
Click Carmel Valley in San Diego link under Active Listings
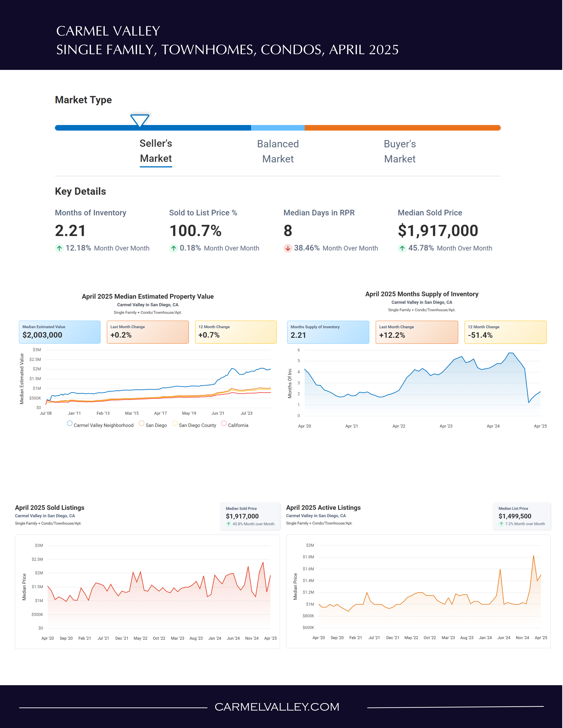point(316,516)
